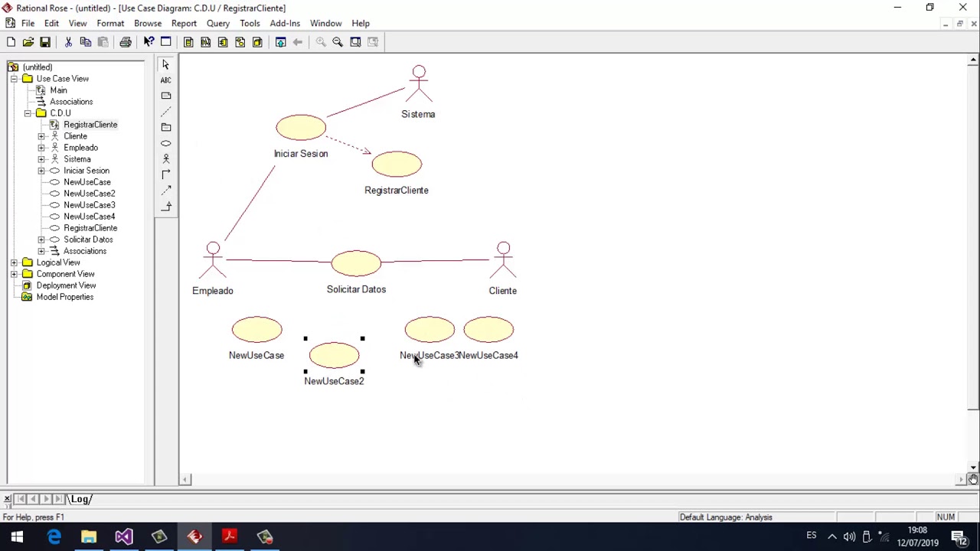Open the Format menu
980x551 pixels.
pyautogui.click(x=110, y=23)
